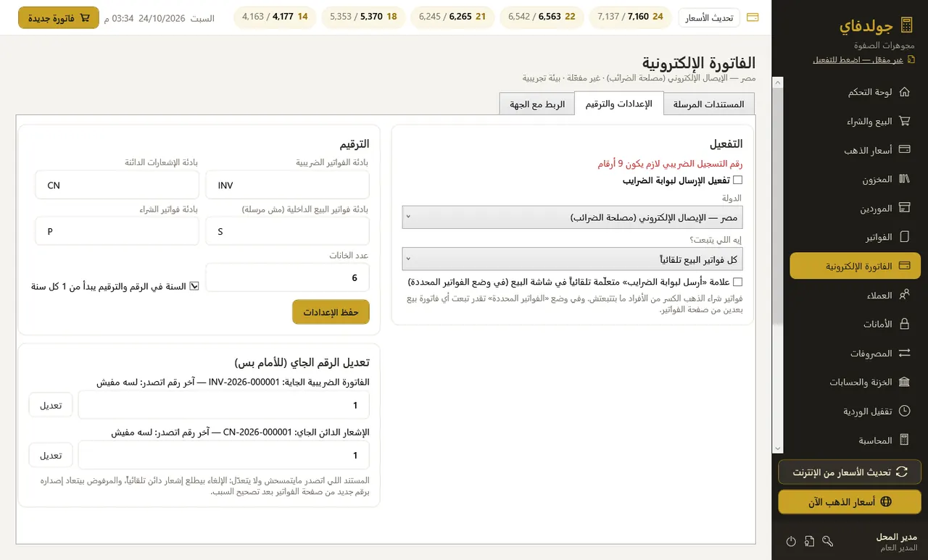Click the sidebar scrollbar down arrow
The width and height of the screenshot is (928, 560).
click(778, 448)
